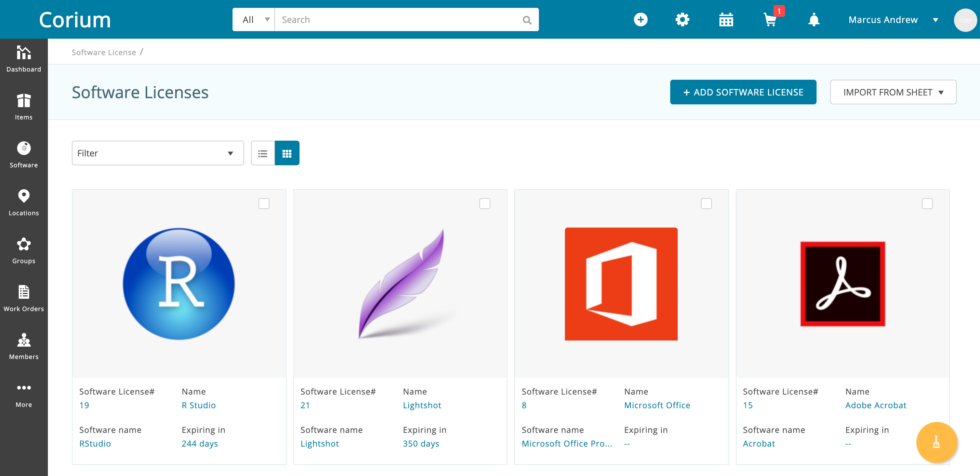Click the 350 days expiry value

pos(421,443)
